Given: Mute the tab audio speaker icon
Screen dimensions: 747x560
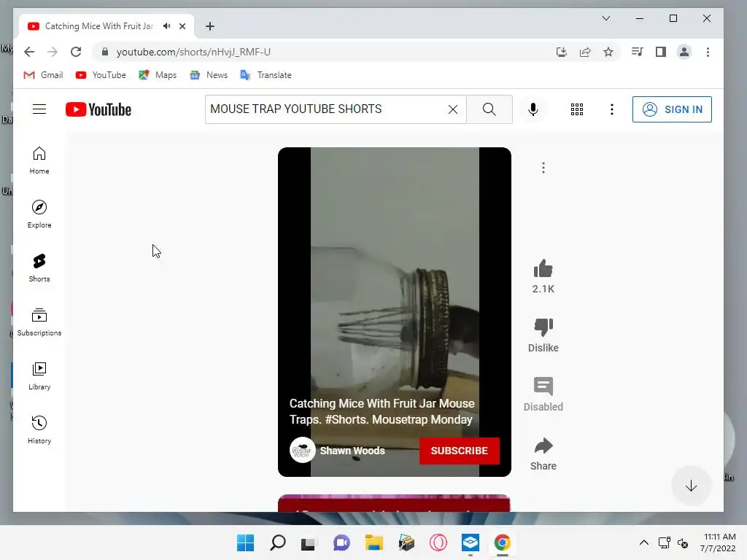Looking at the screenshot, I should [x=167, y=26].
